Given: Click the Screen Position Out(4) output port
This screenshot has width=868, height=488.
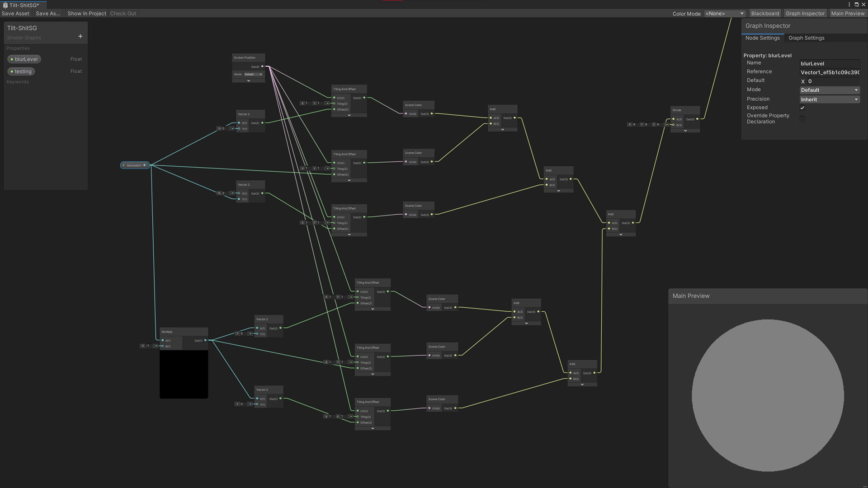Looking at the screenshot, I should coord(262,66).
